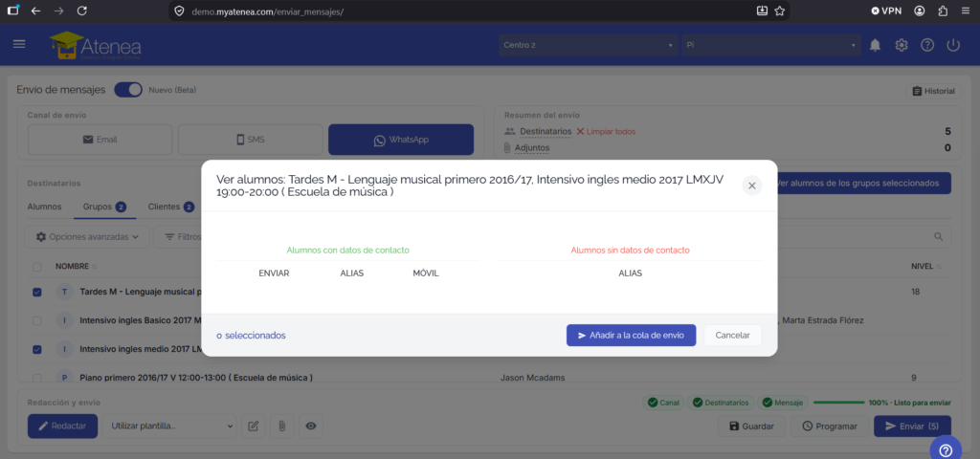Open the header help question icon
Image resolution: width=980 pixels, height=459 pixels.
point(927,45)
